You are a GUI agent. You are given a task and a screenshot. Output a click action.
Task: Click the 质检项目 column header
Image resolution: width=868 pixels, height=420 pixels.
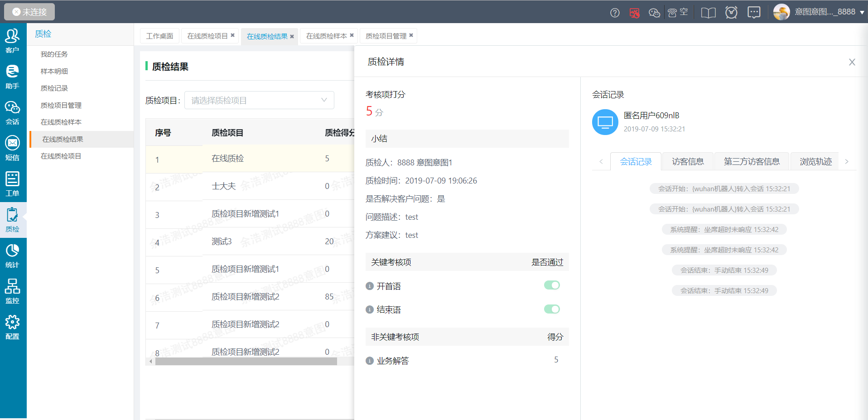(227, 133)
